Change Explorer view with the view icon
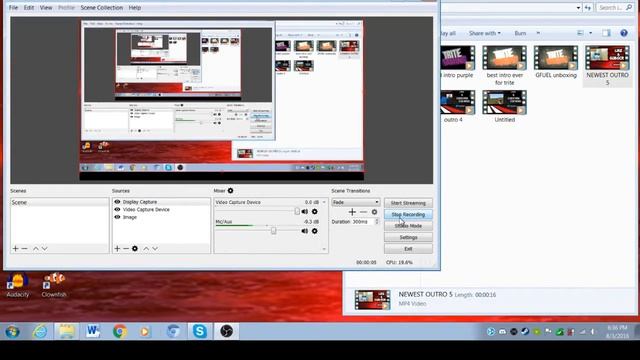This screenshot has height=360, width=640. pyautogui.click(x=580, y=33)
